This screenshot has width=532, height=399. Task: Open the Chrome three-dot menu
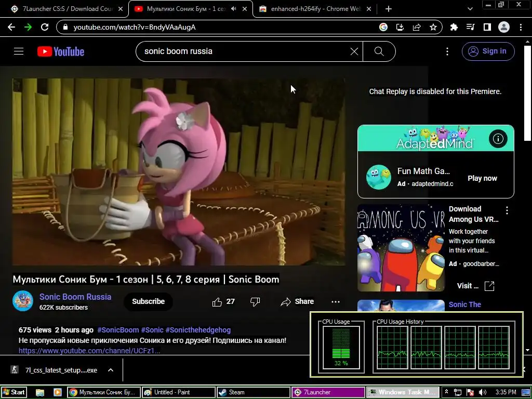(521, 27)
